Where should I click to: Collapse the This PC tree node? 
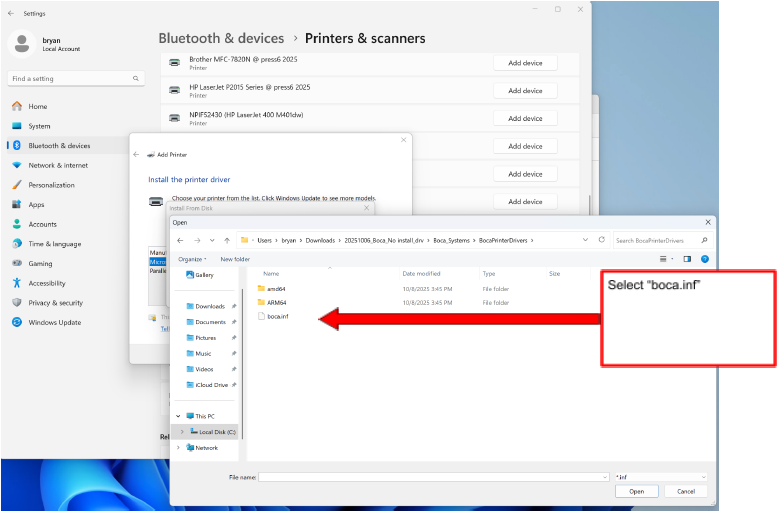coord(178,416)
